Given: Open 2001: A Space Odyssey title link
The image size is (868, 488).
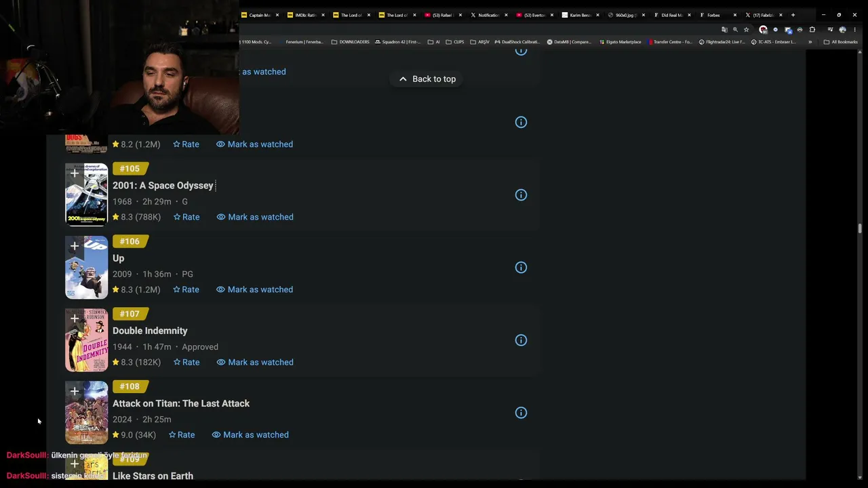Looking at the screenshot, I should point(163,186).
